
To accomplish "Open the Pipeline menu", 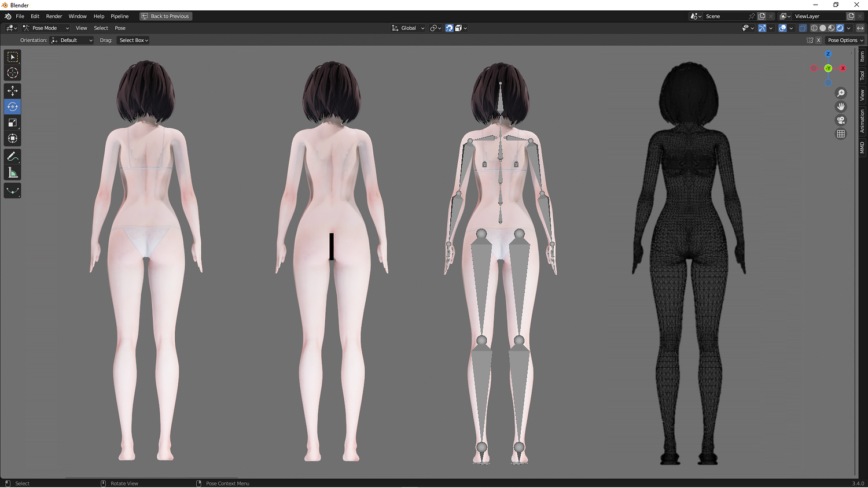I will coord(120,16).
